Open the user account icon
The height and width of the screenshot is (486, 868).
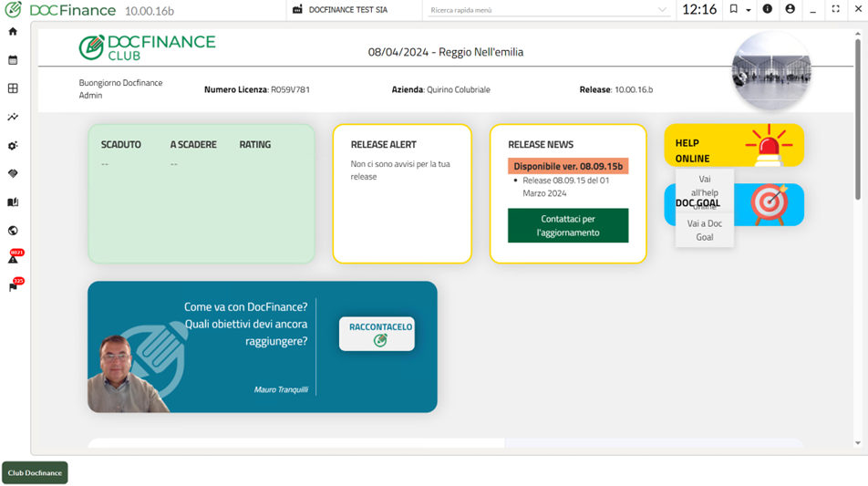click(x=790, y=9)
